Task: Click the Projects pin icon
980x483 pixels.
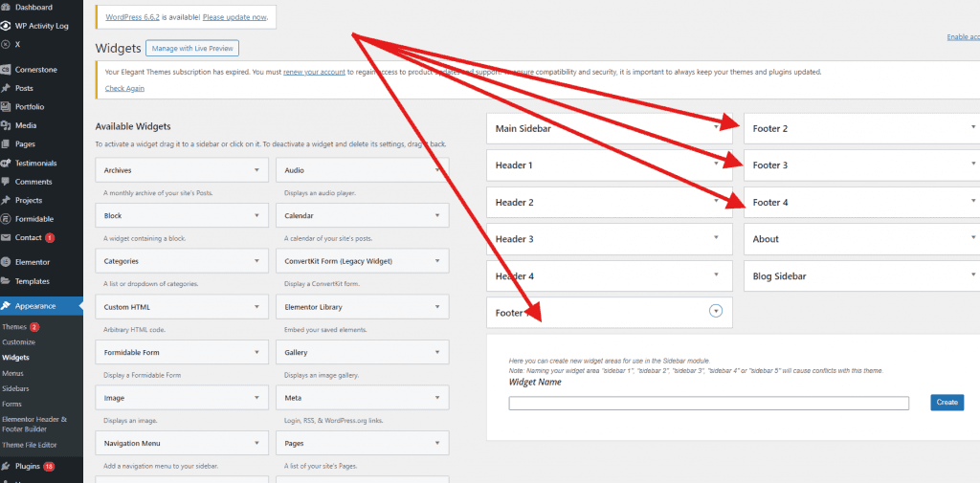Action: click(6, 201)
